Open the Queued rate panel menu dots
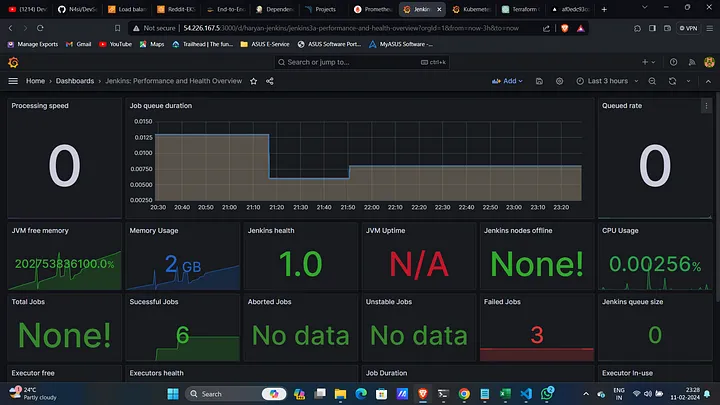The width and height of the screenshot is (720, 405). pos(706,106)
